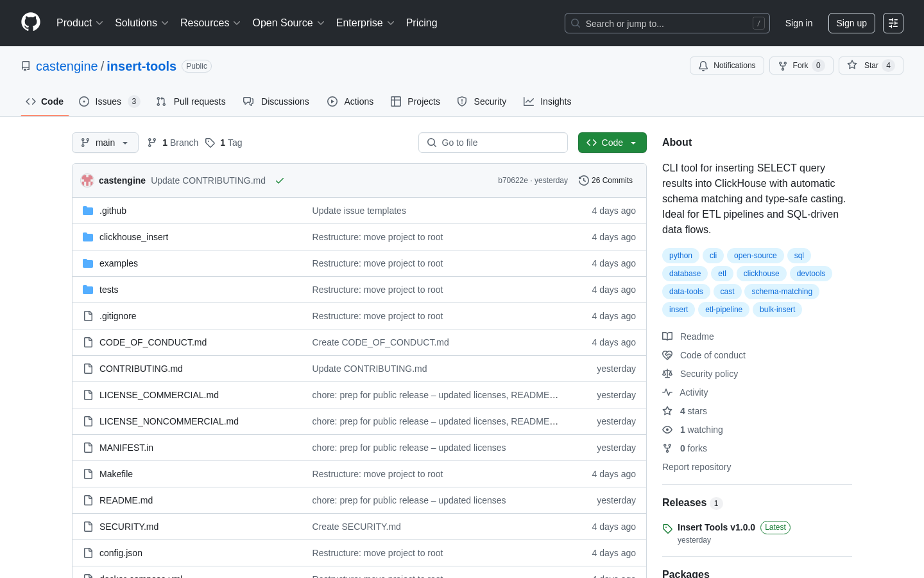Click the fork icon beside 0 forks
The image size is (924, 578).
click(x=667, y=448)
